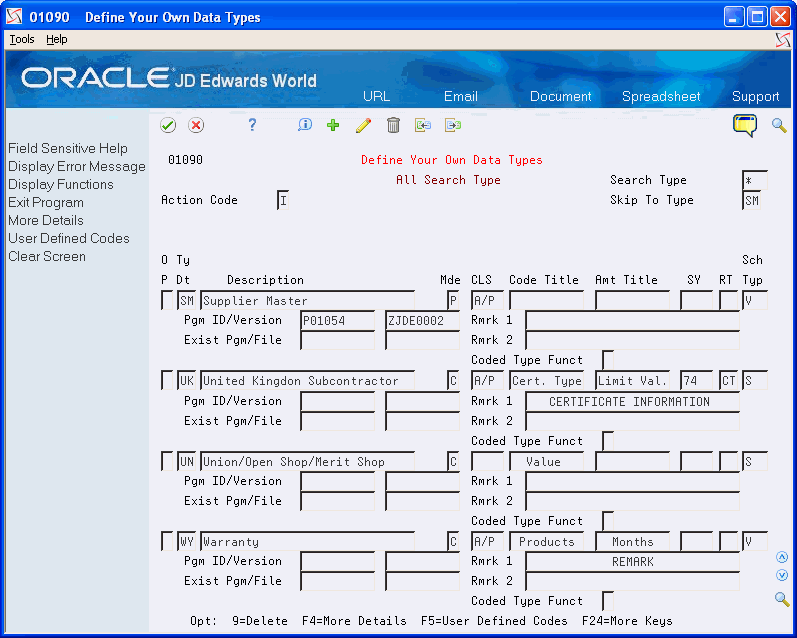Click the ZJDE0002 version field
This screenshot has width=797, height=638.
click(x=422, y=320)
